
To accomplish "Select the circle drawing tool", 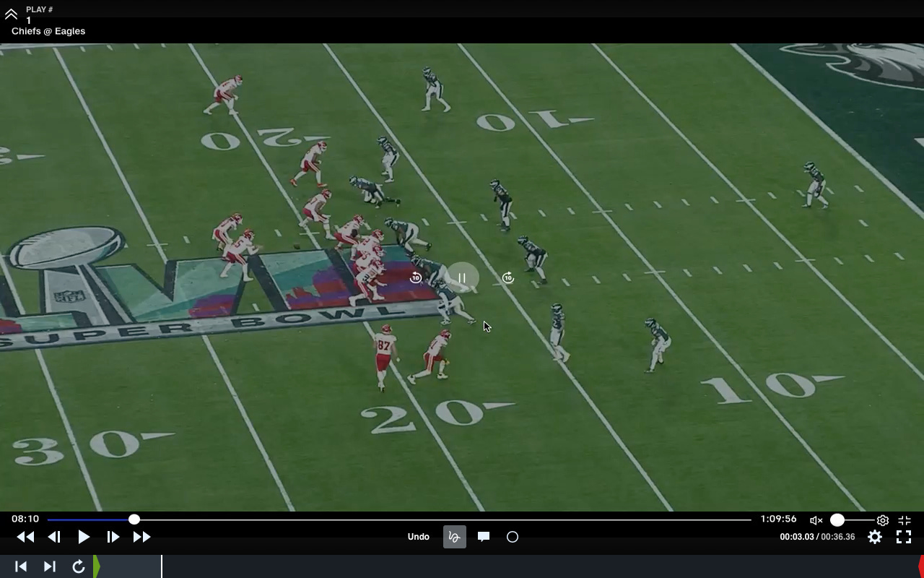I will coord(513,537).
